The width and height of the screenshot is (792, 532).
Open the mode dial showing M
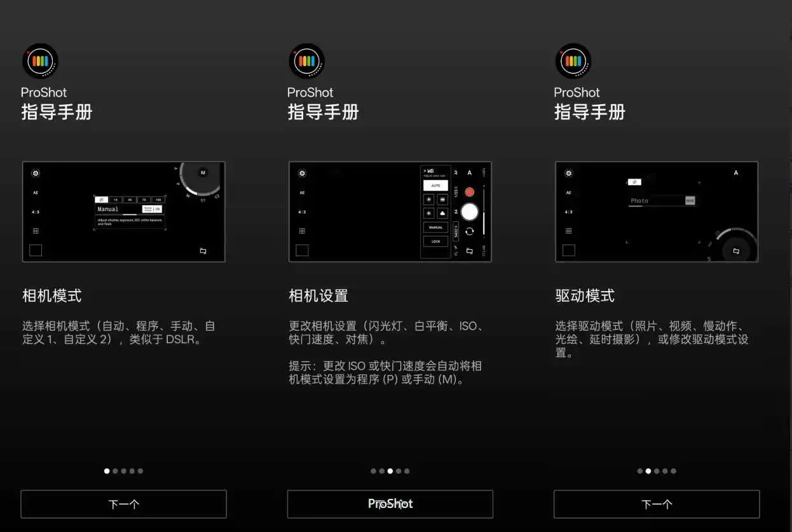point(203,172)
